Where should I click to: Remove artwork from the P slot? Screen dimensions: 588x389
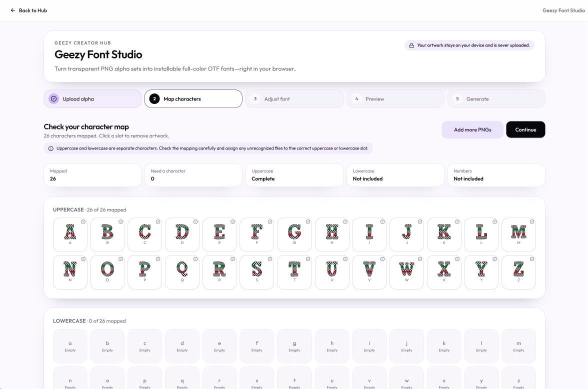[x=145, y=272]
